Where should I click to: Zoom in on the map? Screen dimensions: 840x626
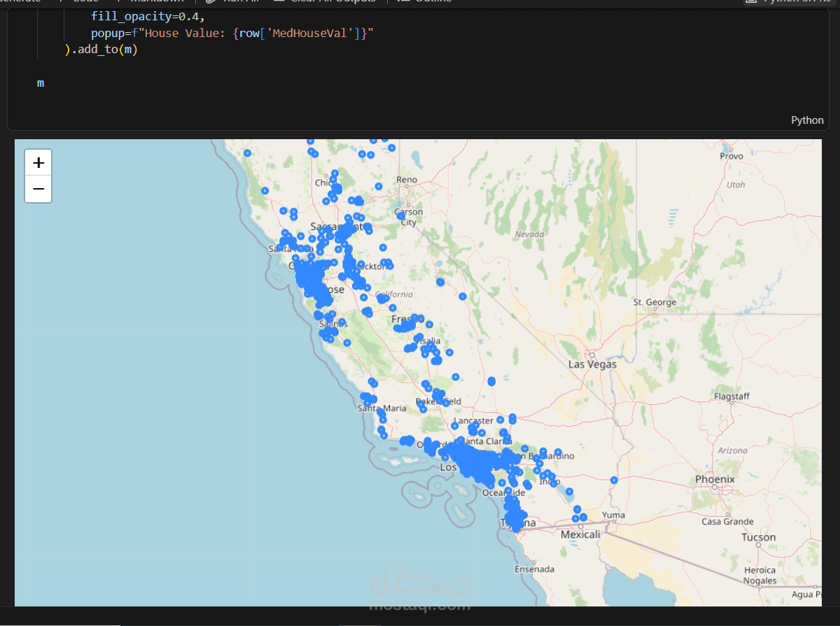point(38,163)
